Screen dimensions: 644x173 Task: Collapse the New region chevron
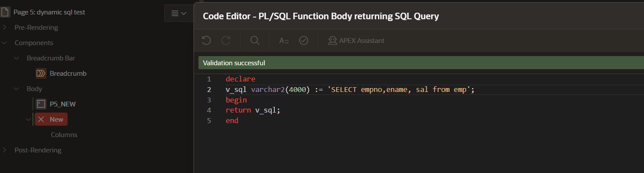(x=29, y=119)
